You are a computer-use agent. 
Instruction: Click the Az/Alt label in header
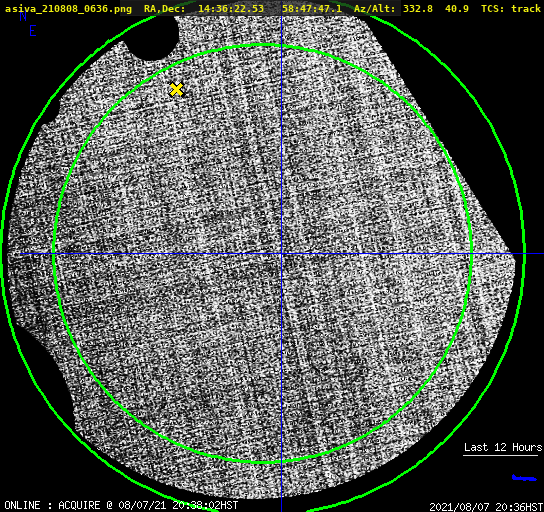(x=375, y=8)
